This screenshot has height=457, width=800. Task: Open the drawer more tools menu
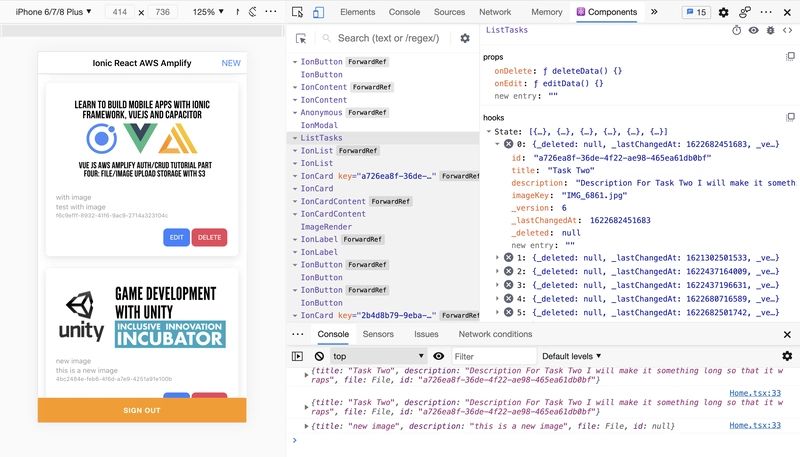[297, 334]
